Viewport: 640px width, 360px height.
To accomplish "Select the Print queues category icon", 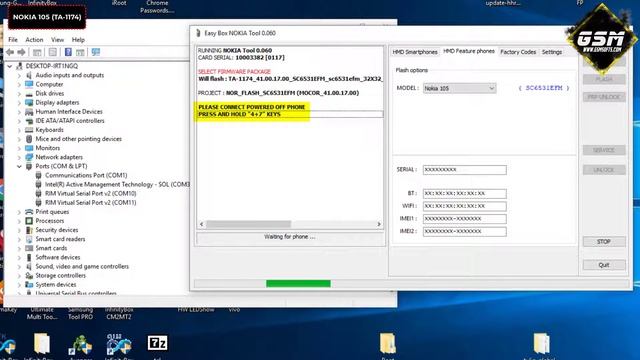I will coord(29,212).
